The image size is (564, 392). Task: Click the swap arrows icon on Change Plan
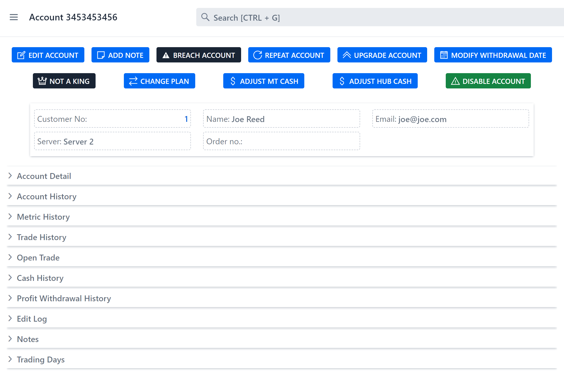(133, 81)
